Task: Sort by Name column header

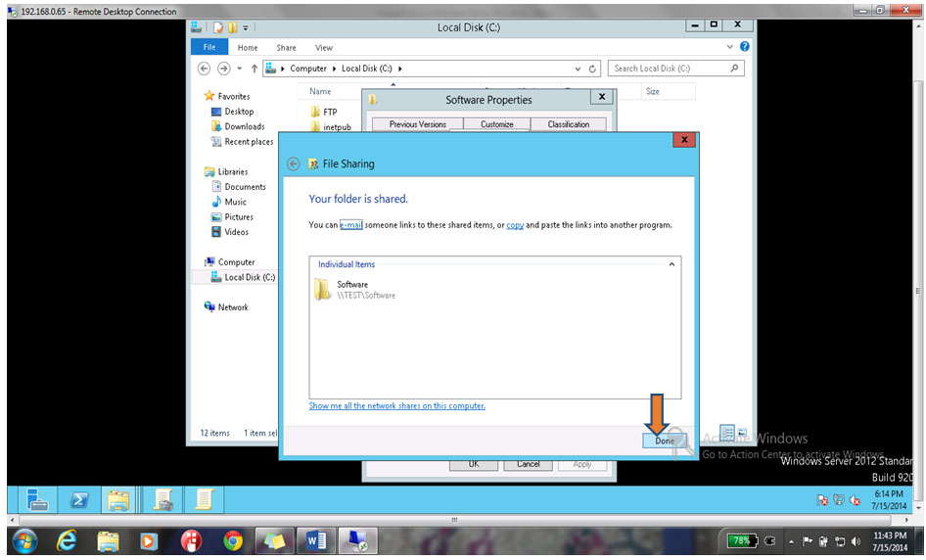Action: click(320, 92)
